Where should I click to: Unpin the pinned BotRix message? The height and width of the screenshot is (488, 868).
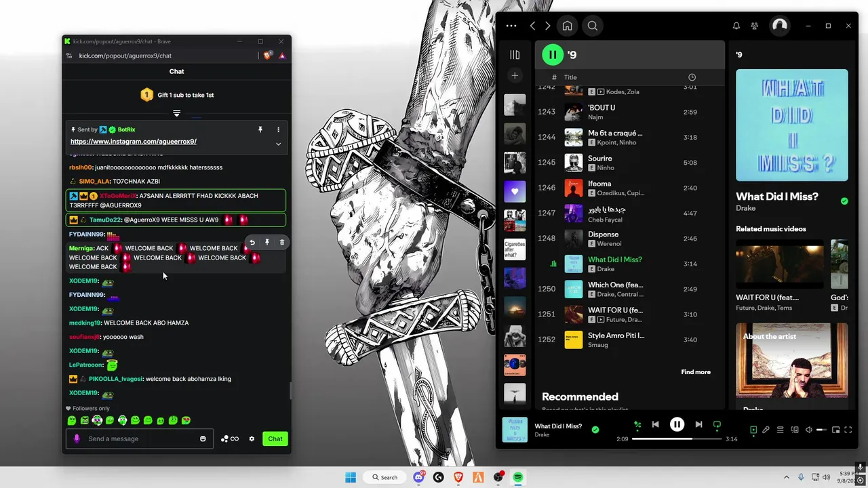tap(260, 129)
